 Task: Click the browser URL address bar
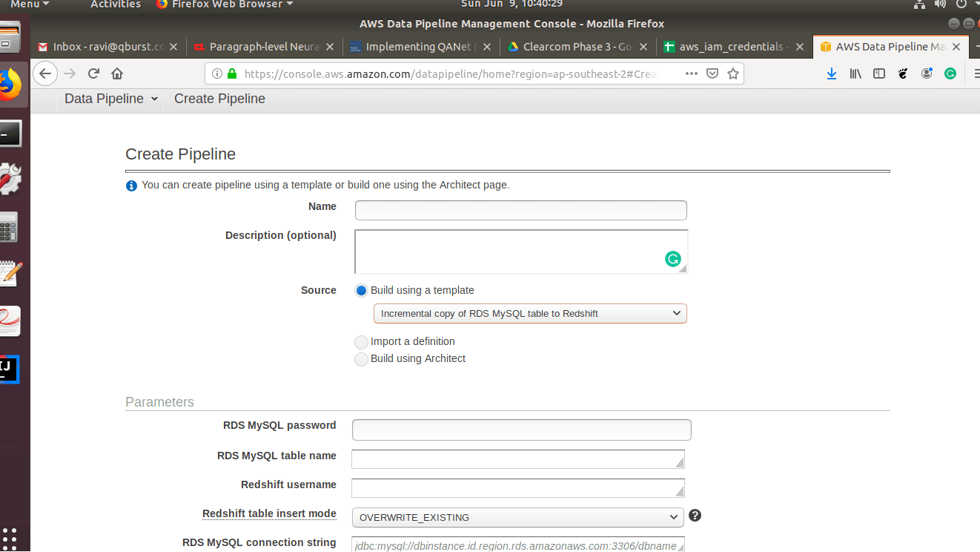coord(452,73)
